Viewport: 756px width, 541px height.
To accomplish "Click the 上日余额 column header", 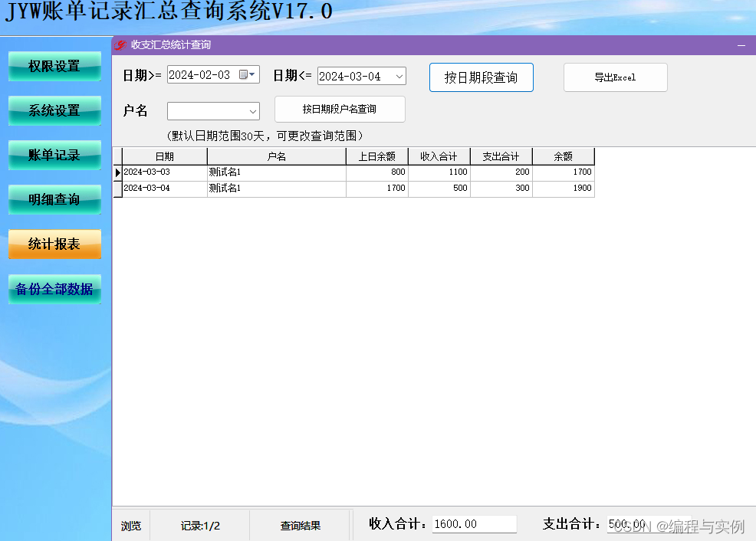I will (377, 156).
